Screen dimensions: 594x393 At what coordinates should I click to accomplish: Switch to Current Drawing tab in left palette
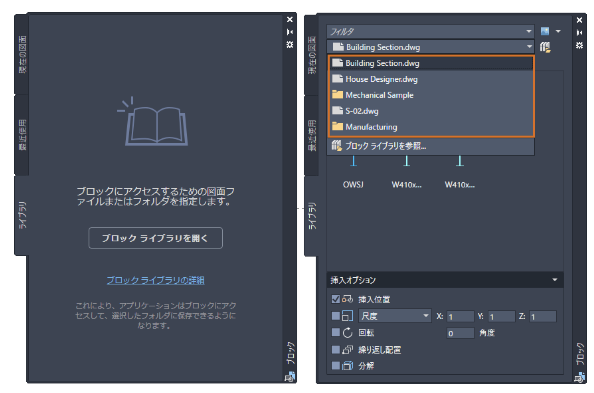coord(22,55)
